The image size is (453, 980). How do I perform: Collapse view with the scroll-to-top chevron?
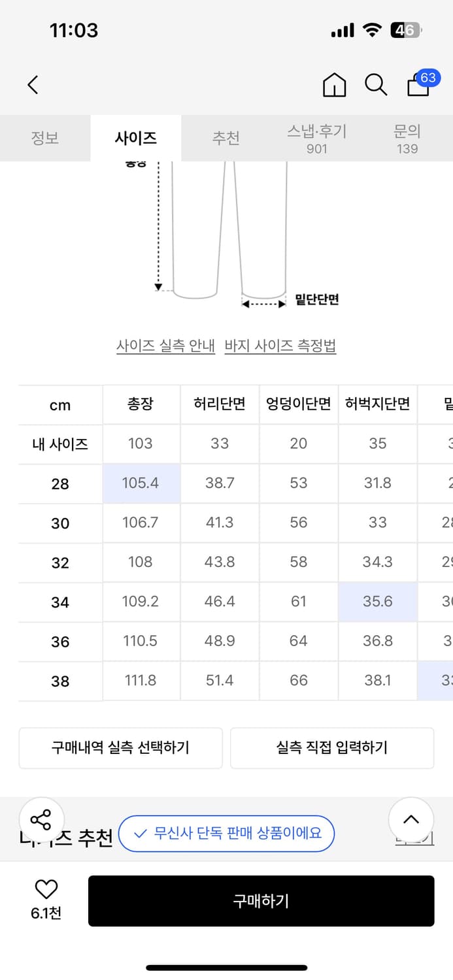click(x=411, y=819)
